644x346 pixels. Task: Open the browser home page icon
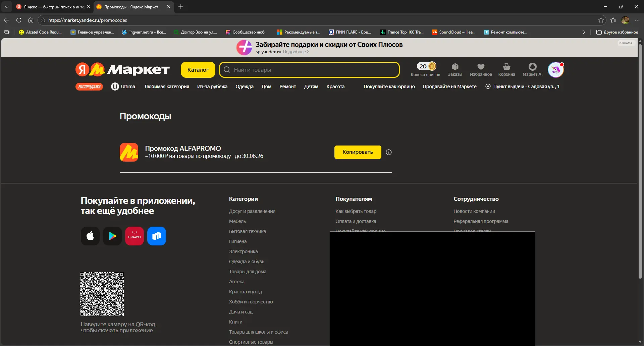pyautogui.click(x=31, y=20)
